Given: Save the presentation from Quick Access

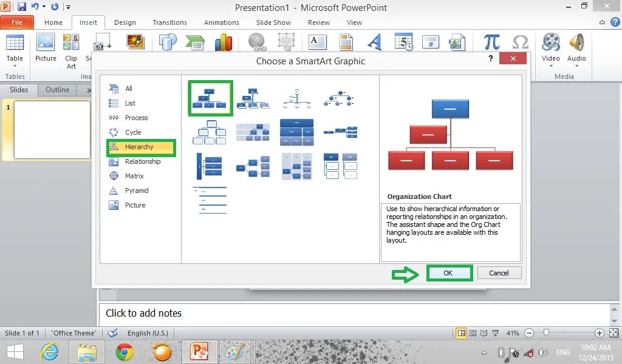Looking at the screenshot, I should coord(21,7).
